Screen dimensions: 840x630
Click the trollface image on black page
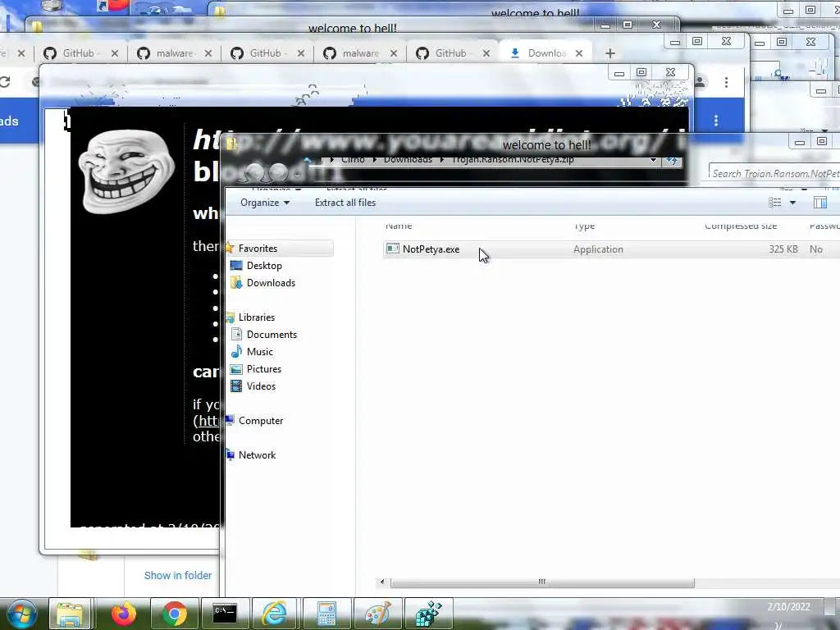126,171
